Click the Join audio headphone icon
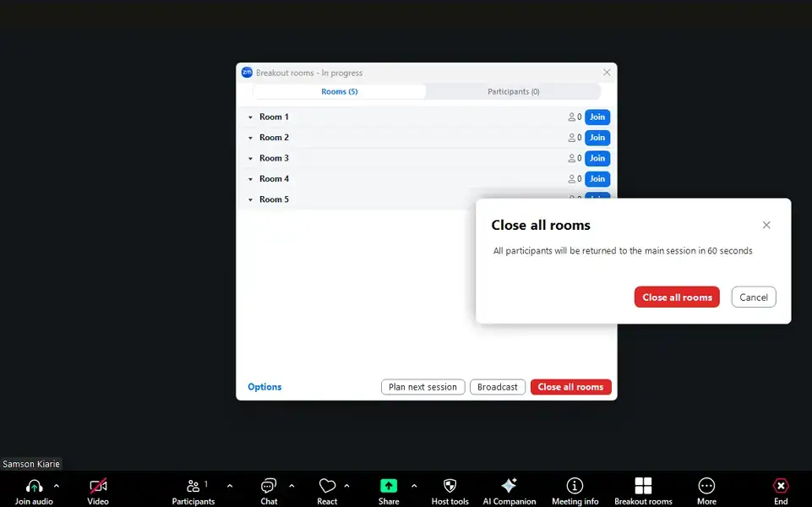 [x=34, y=486]
